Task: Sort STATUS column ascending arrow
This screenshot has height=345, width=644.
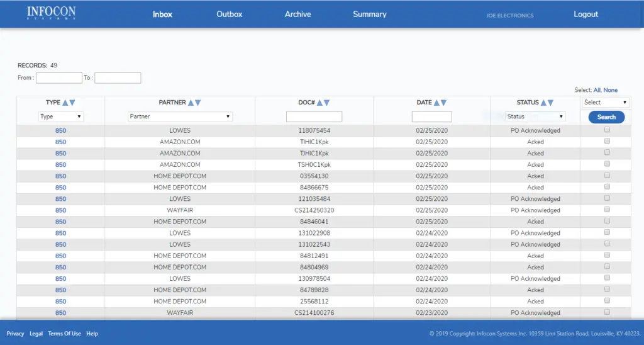Action: point(543,103)
